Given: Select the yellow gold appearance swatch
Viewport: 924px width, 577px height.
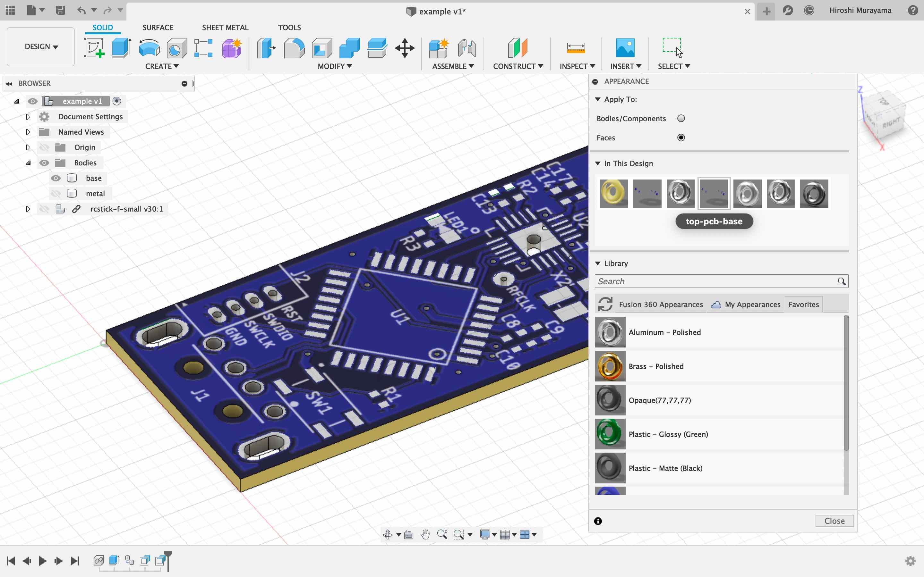Looking at the screenshot, I should coord(613,194).
